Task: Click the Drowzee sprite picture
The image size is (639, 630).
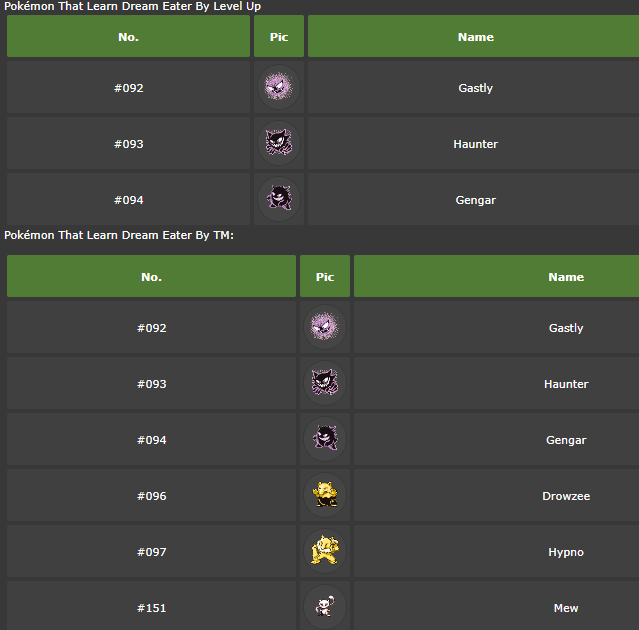Action: coord(325,495)
